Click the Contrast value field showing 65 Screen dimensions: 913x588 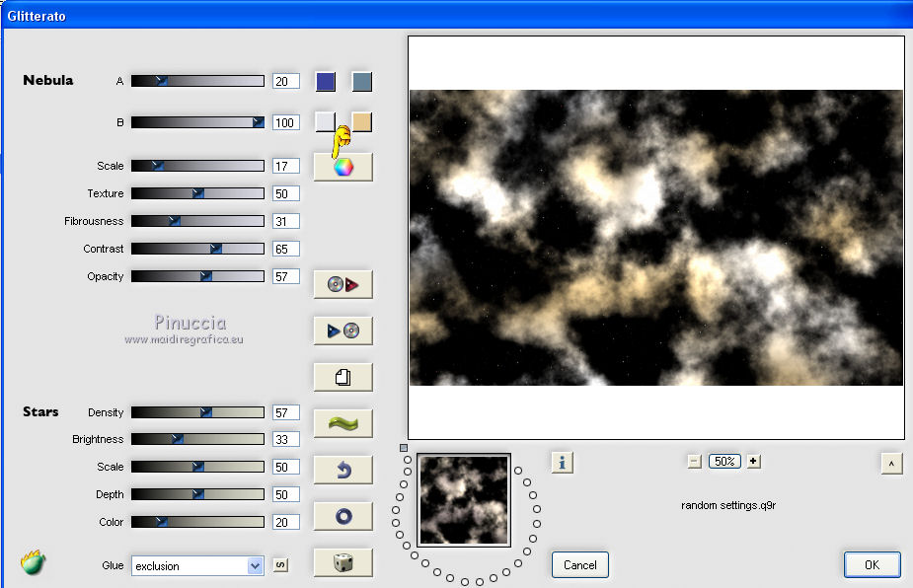[x=286, y=249]
